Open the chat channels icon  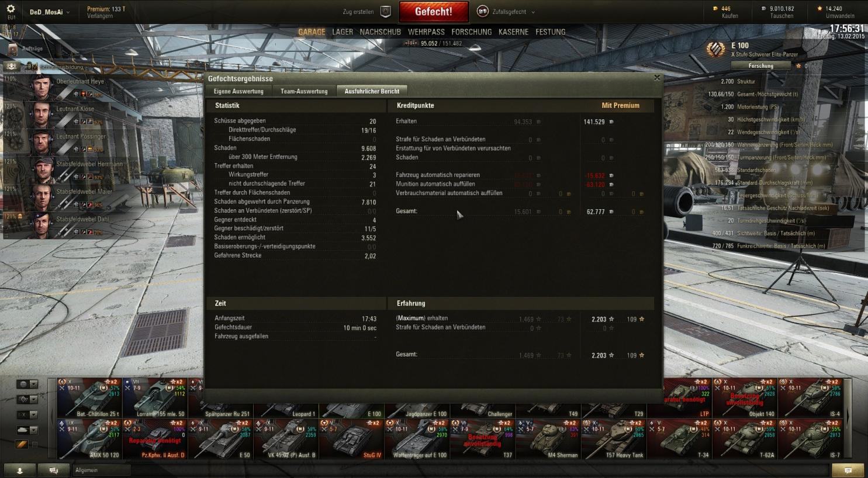tap(53, 470)
